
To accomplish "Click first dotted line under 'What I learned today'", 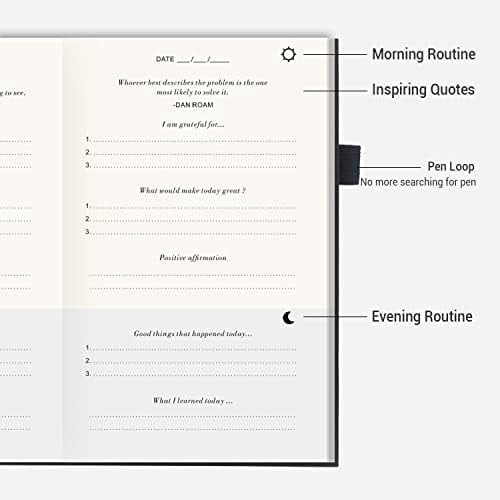I will [x=192, y=416].
